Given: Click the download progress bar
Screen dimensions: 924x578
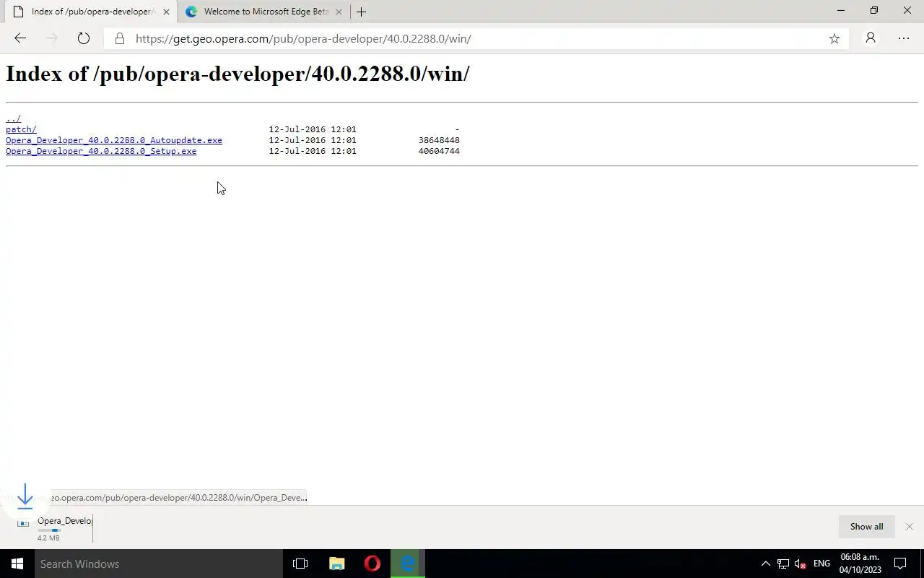Looking at the screenshot, I should tap(49, 530).
